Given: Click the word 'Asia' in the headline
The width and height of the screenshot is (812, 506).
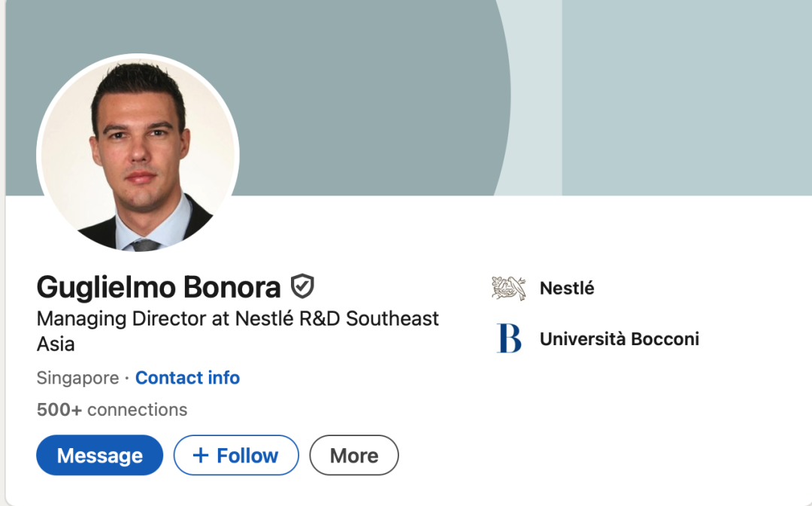Looking at the screenshot, I should coord(56,344).
